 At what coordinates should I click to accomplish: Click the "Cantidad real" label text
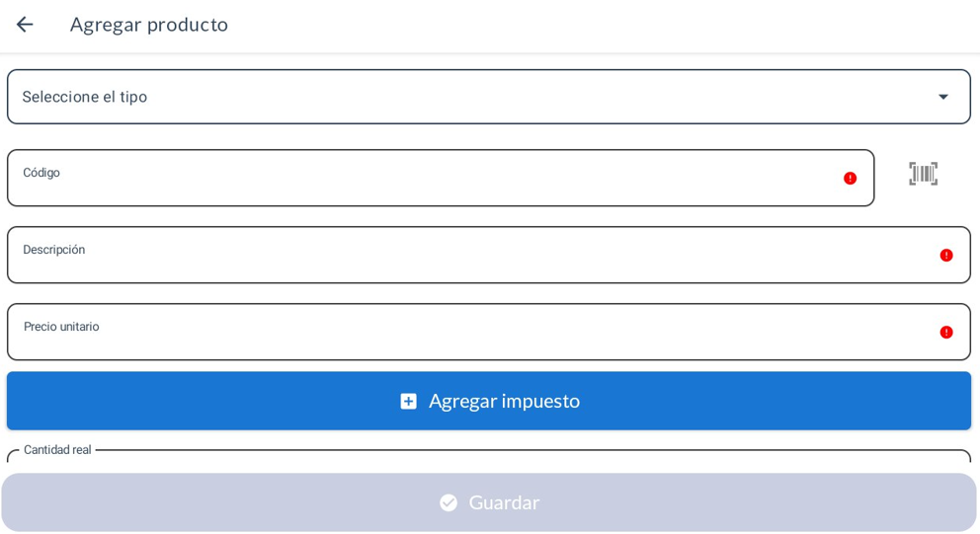click(x=57, y=450)
